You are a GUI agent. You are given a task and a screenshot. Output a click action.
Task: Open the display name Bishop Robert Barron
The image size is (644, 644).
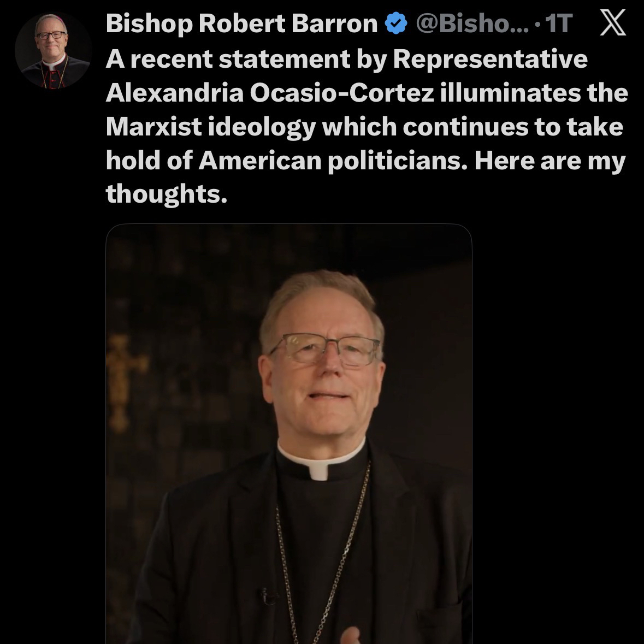pos(241,23)
